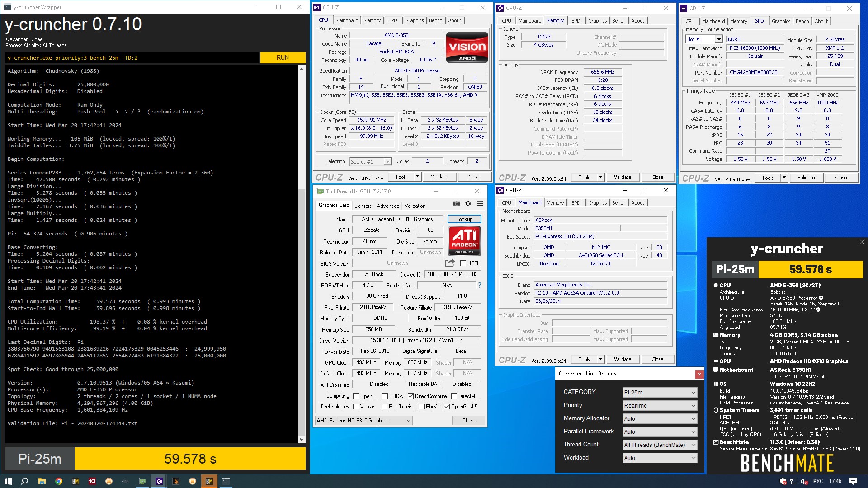Viewport: 868px width, 488px height.
Task: Click the AMD Vision logo in CPU-Z
Action: click(x=467, y=47)
